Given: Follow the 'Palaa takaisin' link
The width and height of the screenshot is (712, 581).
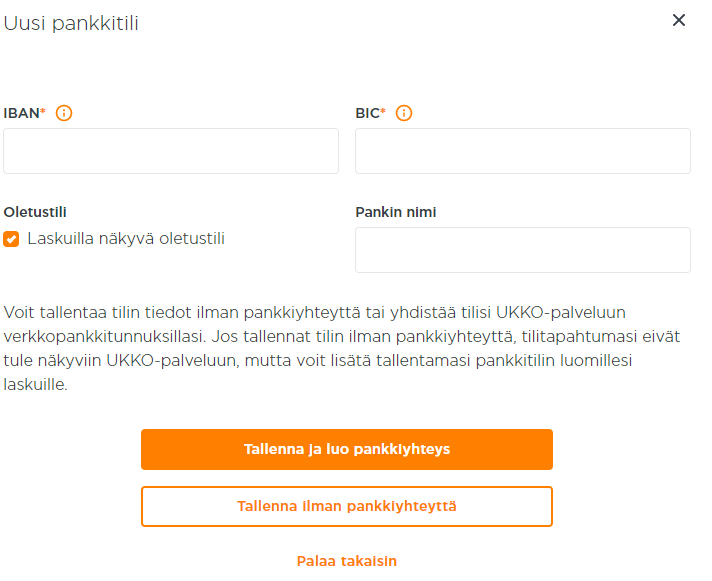Looking at the screenshot, I should click(x=347, y=561).
